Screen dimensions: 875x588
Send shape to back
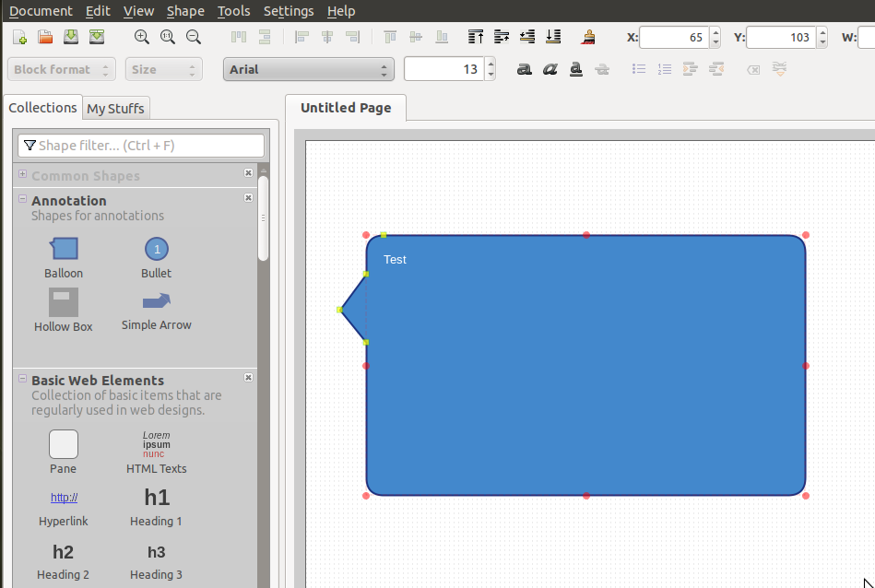click(x=553, y=37)
